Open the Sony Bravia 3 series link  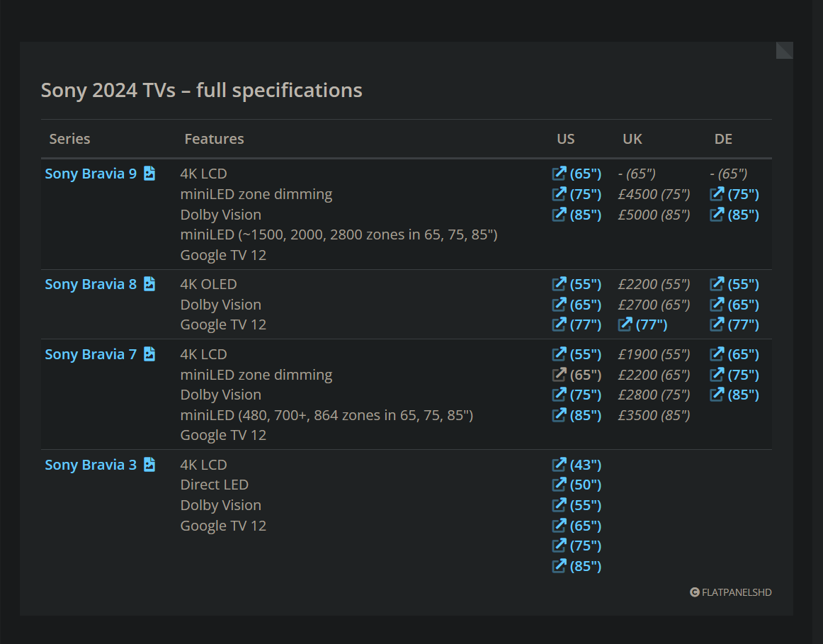tap(91, 465)
